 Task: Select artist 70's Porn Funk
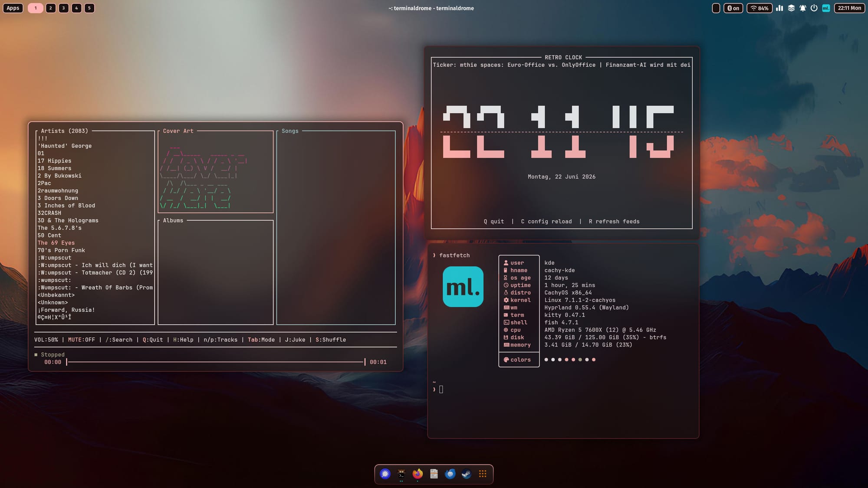point(61,250)
